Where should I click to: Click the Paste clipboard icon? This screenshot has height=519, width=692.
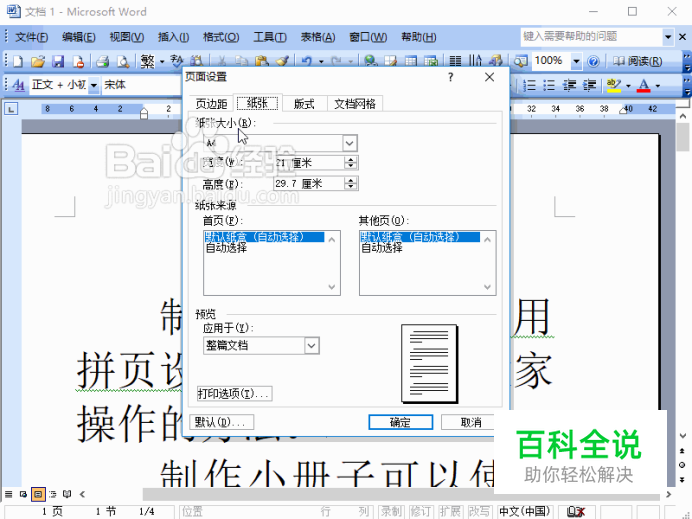click(262, 61)
